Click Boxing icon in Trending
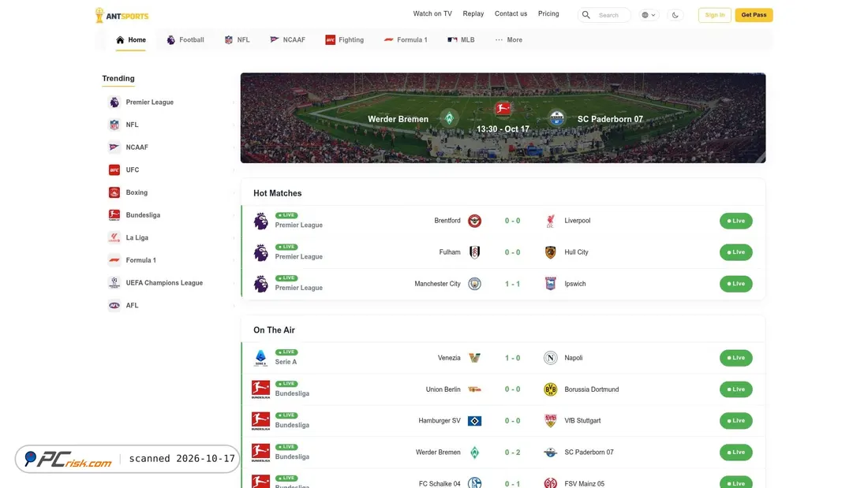 click(x=114, y=192)
